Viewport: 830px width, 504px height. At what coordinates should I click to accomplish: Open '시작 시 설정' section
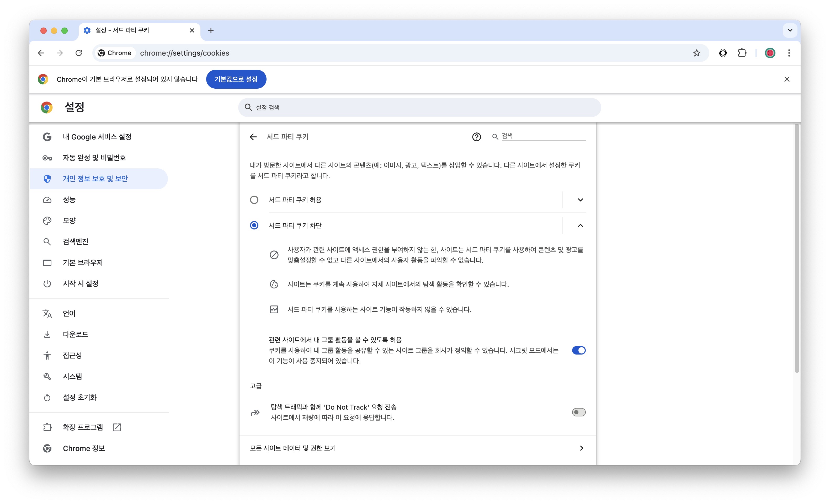pos(99,283)
